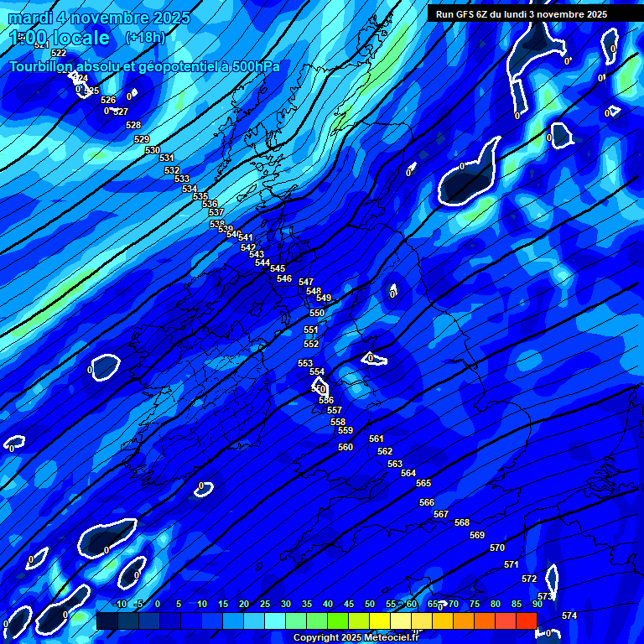Click the 574 contour label near bottom right
644x644 pixels.
click(x=569, y=616)
